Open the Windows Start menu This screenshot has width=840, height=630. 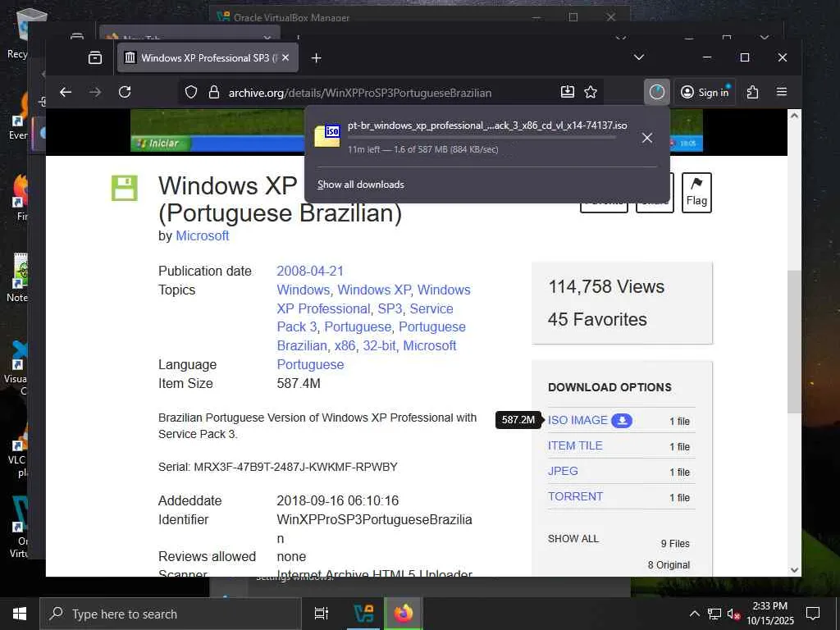point(20,614)
